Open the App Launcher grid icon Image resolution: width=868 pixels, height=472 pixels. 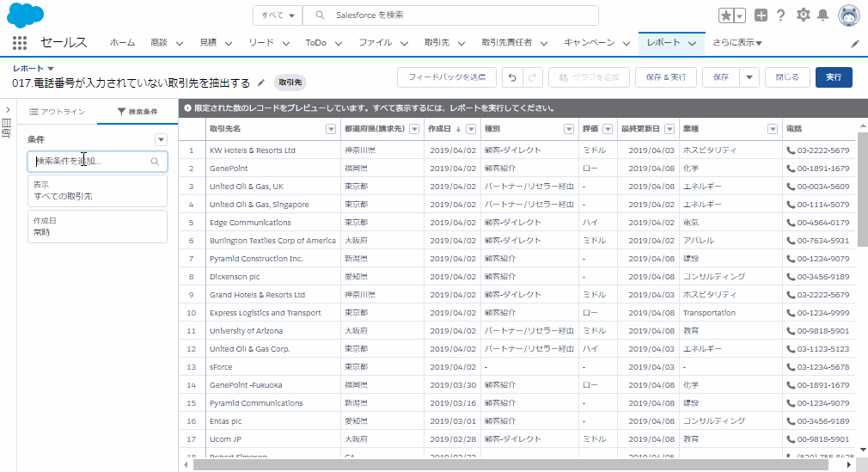20,43
